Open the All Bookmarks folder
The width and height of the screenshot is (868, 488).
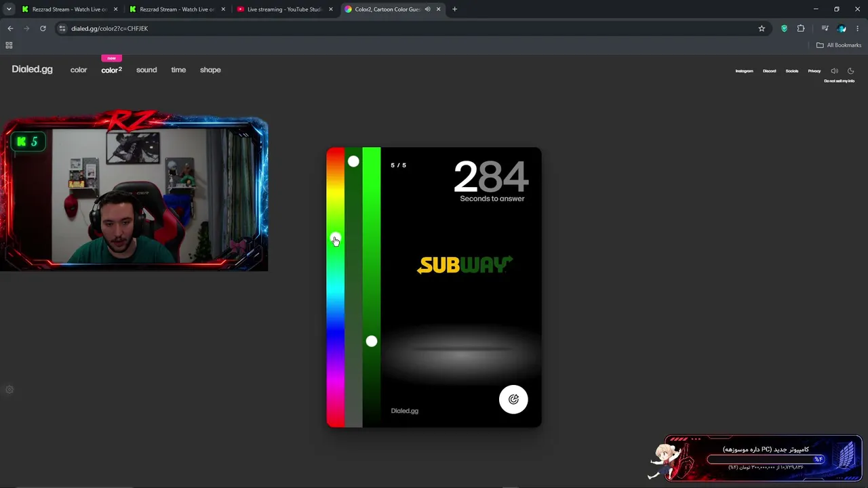(x=839, y=45)
